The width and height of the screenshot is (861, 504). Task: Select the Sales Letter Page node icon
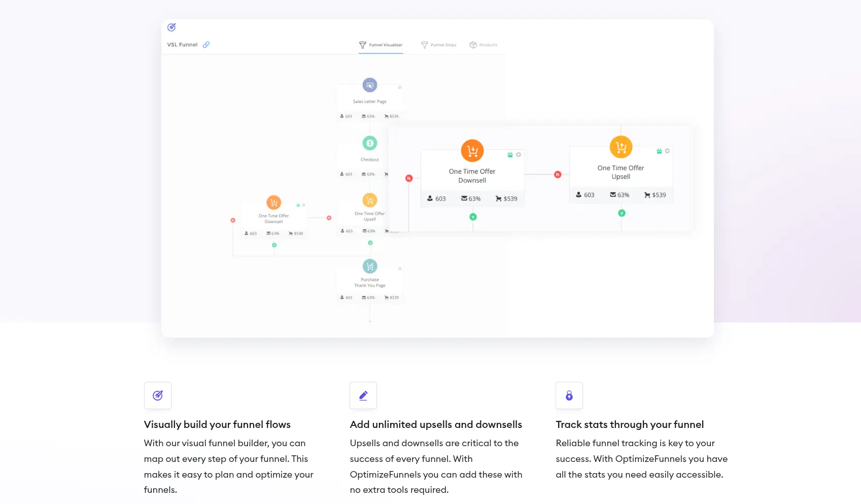(x=369, y=85)
